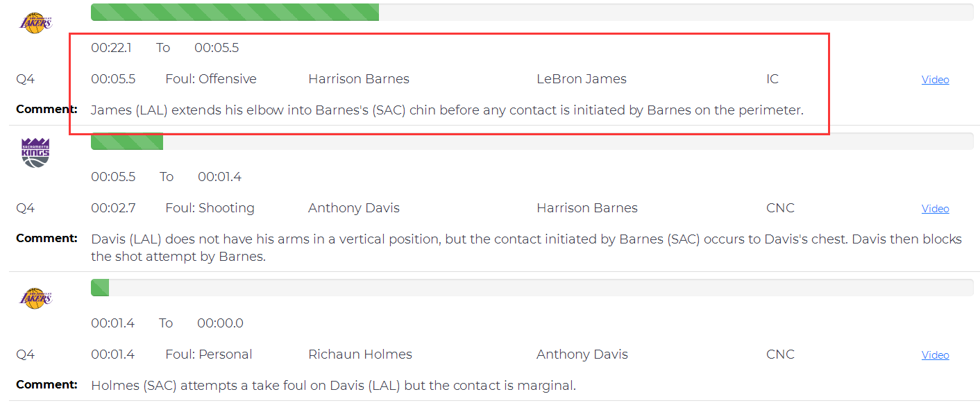Click the 00:02.7 timestamp of the shooting foul
This screenshot has height=410, width=980.
click(x=113, y=208)
